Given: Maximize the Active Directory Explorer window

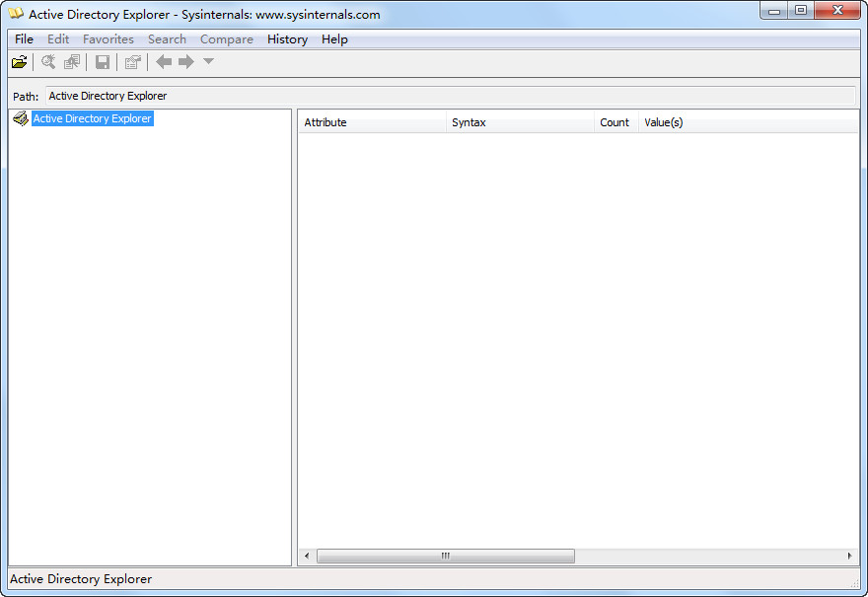Looking at the screenshot, I should coord(801,11).
